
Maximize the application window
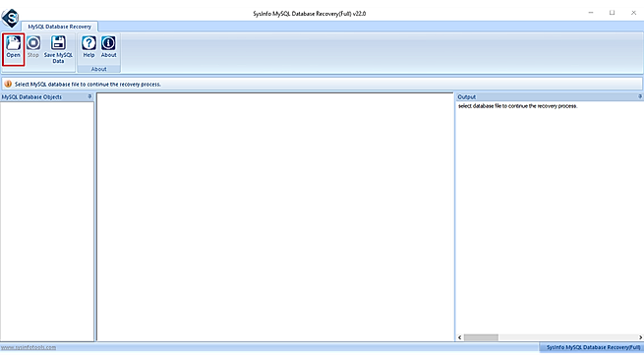pyautogui.click(x=612, y=13)
